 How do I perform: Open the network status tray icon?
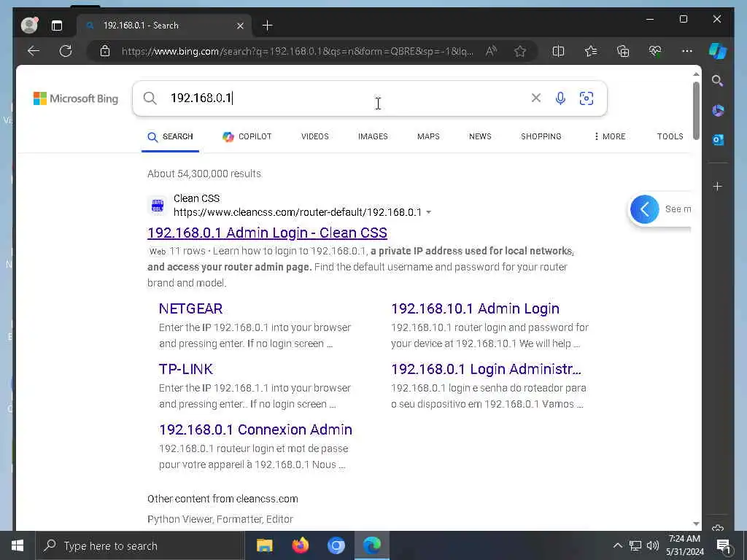[x=635, y=545]
